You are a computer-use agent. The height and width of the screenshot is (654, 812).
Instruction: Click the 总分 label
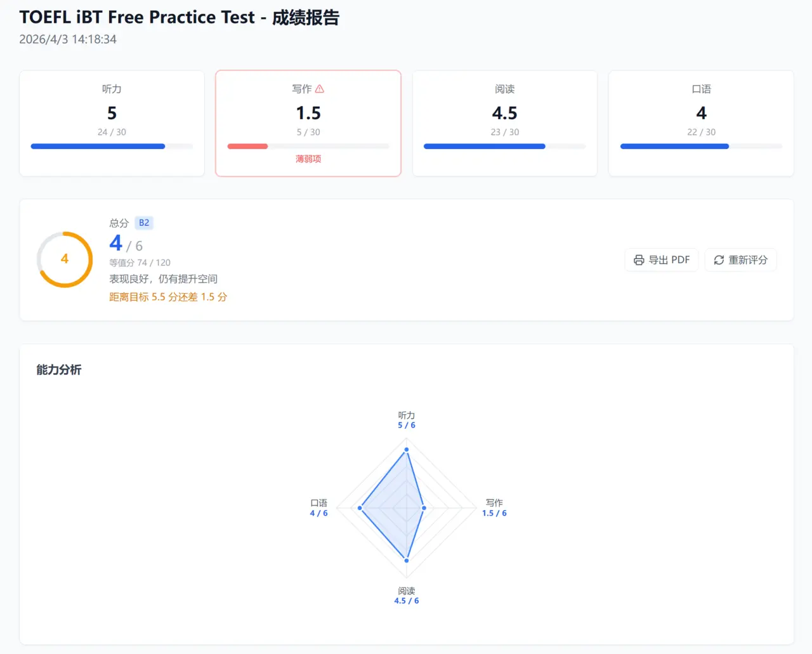coord(119,223)
